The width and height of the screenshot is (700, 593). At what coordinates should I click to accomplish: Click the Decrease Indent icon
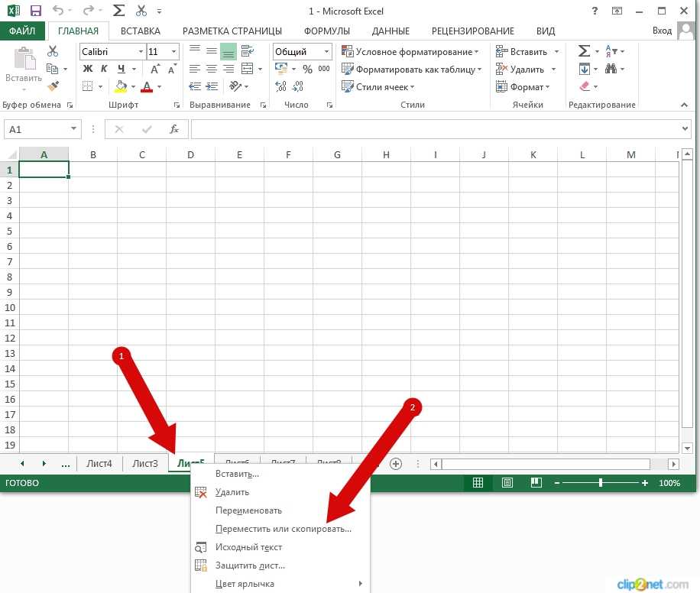pyautogui.click(x=195, y=86)
